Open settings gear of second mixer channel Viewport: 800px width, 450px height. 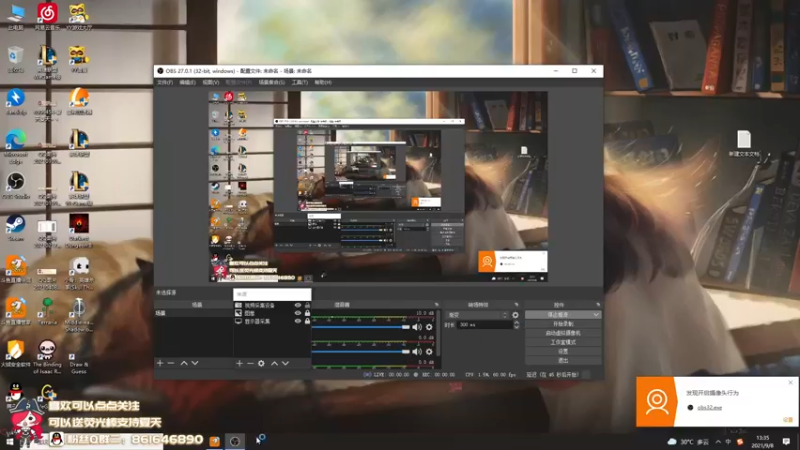[x=429, y=352]
